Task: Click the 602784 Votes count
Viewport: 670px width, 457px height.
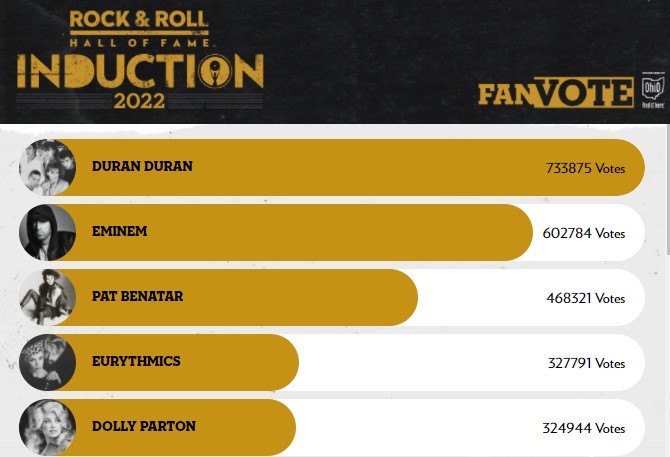Action: 584,233
